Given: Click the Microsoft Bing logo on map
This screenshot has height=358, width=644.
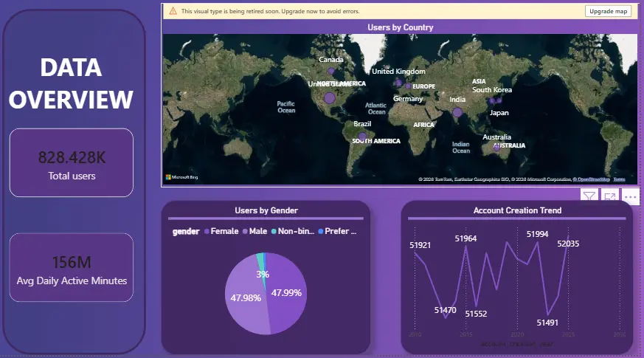Looking at the screenshot, I should point(181,177).
